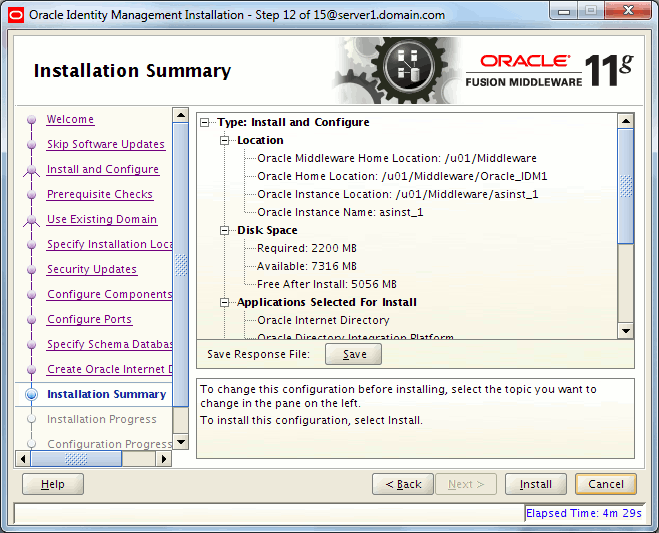
Task: Click the step bullet beside Configure Ports
Action: (32, 320)
